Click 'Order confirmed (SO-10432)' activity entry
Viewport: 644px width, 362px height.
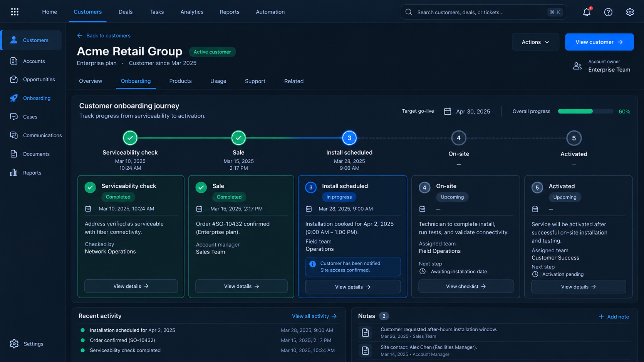point(122,340)
